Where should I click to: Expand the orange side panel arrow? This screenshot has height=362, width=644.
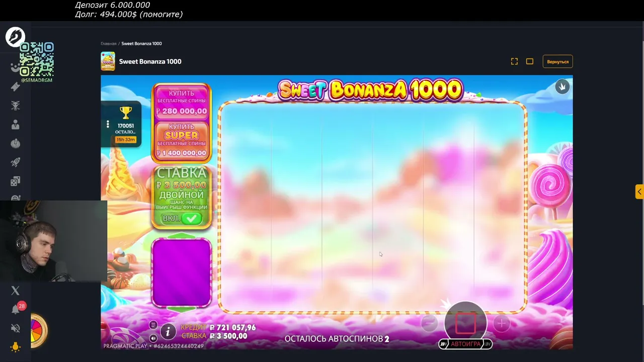tap(639, 192)
